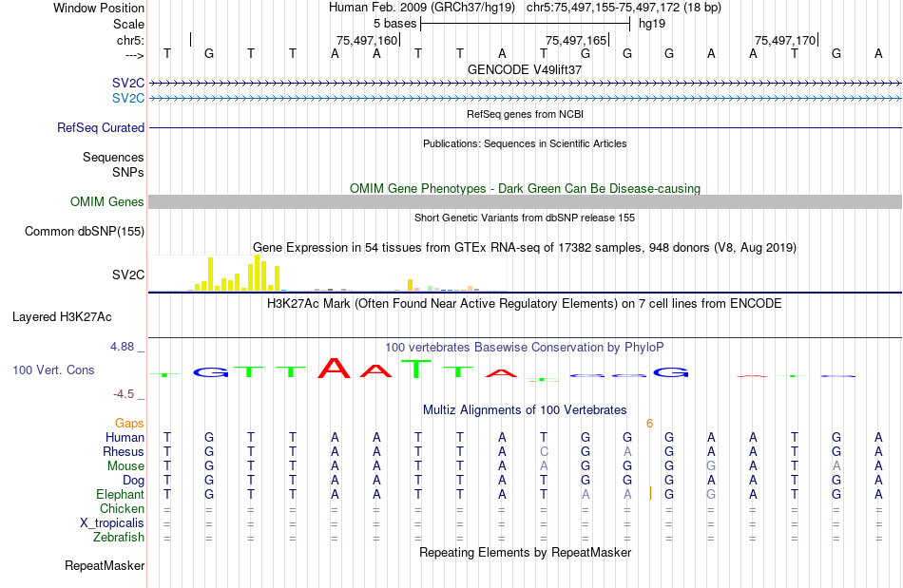Click the 5 bases scale bar

tap(526, 24)
